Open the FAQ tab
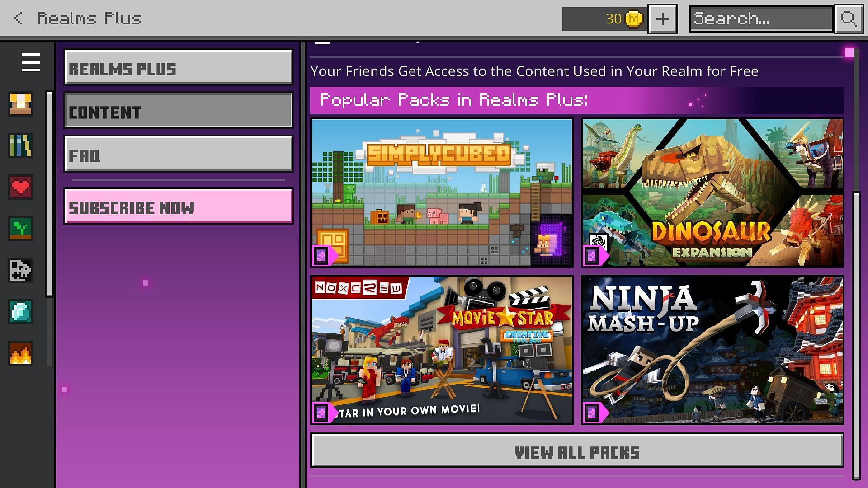Screen dimensions: 868x488 pos(179,154)
